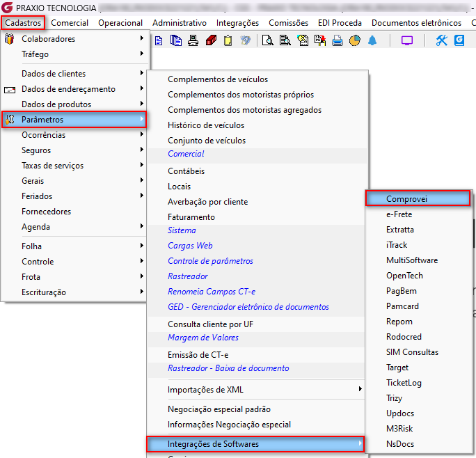
Task: Open the blue wrench tools icon
Action: 442,40
